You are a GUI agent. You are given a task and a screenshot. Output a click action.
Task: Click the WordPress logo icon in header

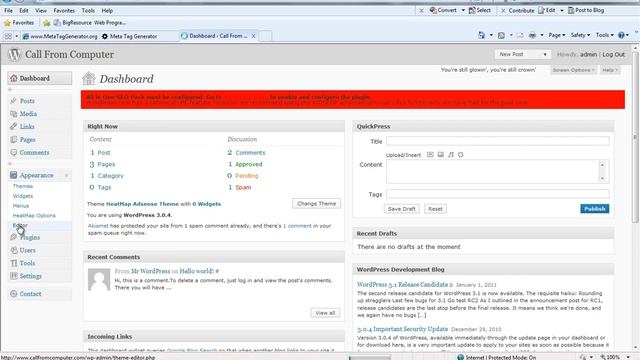[14, 54]
